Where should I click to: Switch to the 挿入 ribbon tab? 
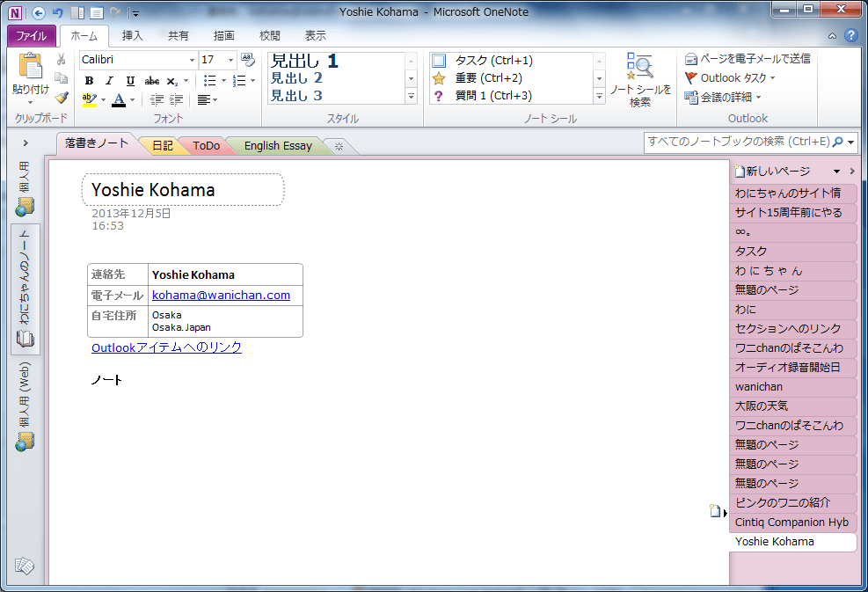132,36
